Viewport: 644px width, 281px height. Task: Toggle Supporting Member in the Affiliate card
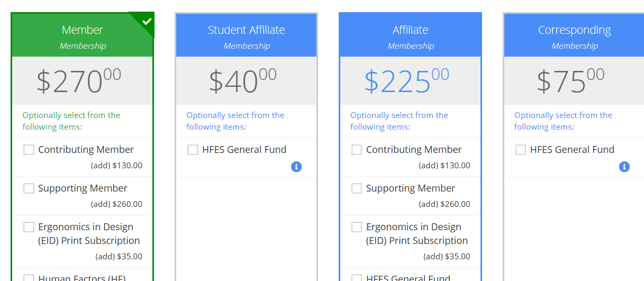(x=357, y=189)
